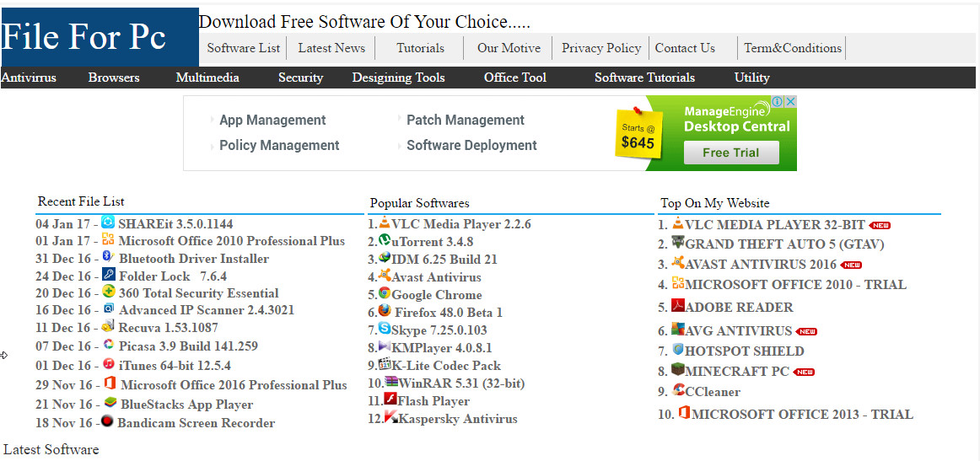Viewport: 980px width, 461px height.
Task: Click the Google Chrome icon
Action: (x=385, y=292)
